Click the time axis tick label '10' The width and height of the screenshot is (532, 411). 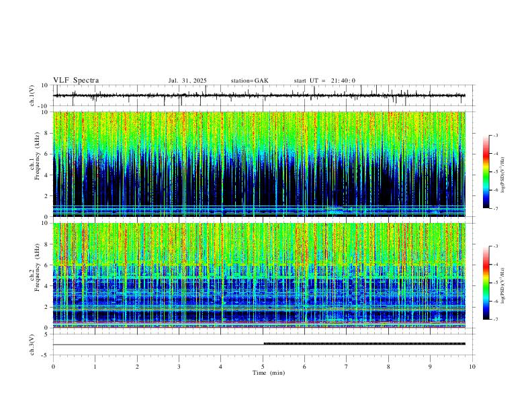472,367
